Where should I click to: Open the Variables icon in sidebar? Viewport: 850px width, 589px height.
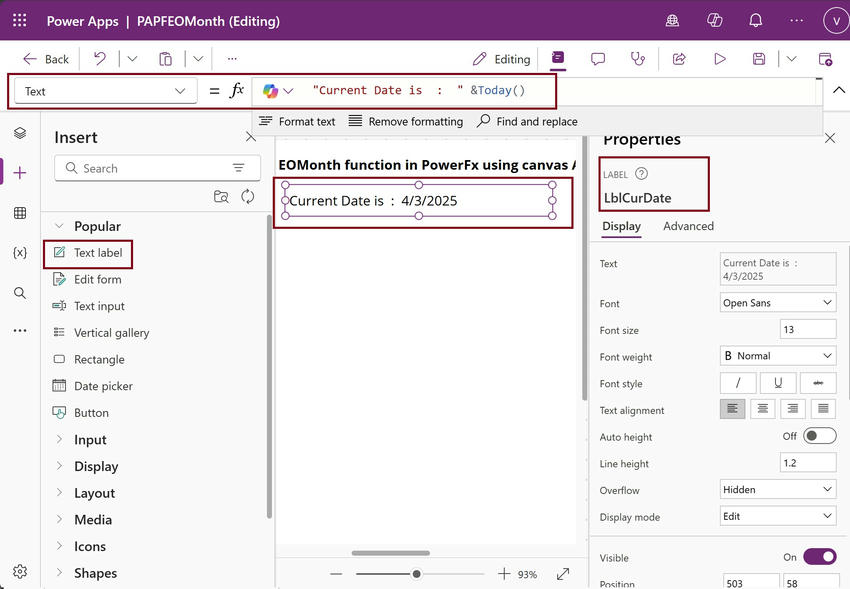point(20,253)
